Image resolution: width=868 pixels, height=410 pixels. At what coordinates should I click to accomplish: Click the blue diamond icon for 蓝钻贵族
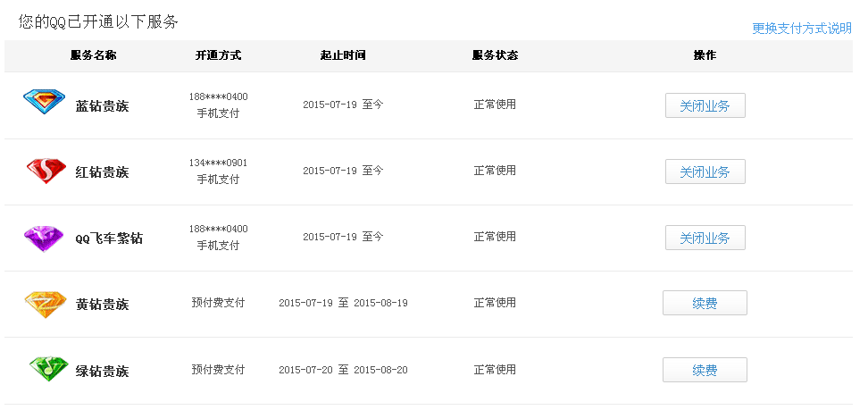click(x=45, y=102)
